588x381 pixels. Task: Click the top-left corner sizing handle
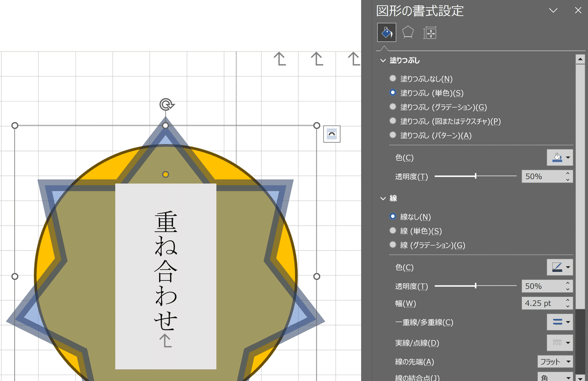(15, 126)
